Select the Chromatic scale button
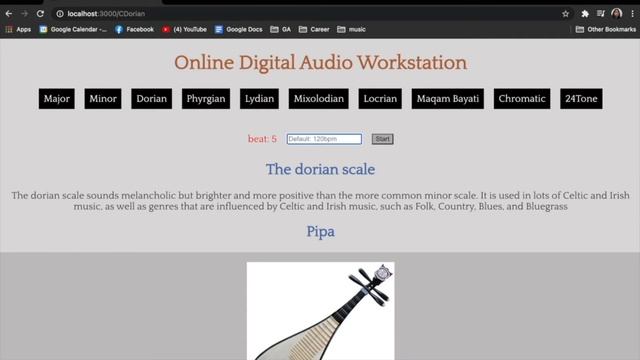This screenshot has width=640, height=360. tap(522, 99)
